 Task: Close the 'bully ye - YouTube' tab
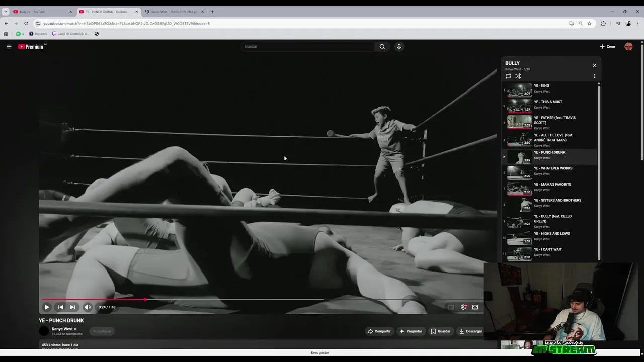70,12
